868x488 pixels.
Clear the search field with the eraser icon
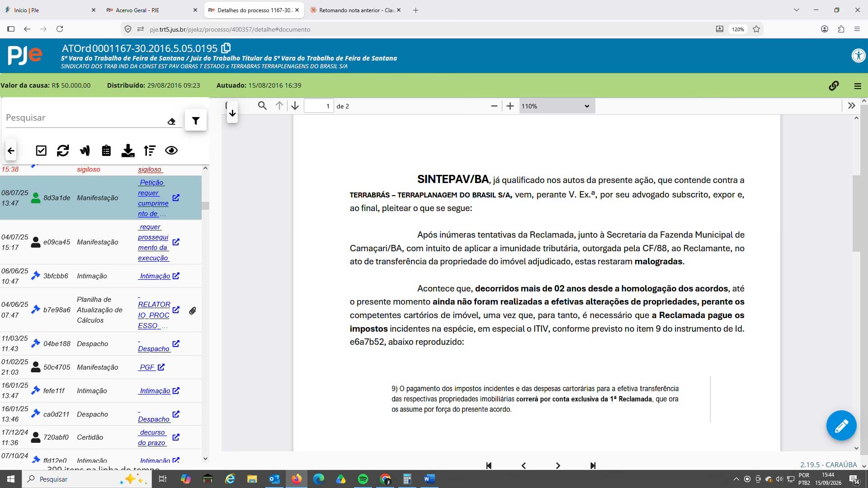coord(171,122)
